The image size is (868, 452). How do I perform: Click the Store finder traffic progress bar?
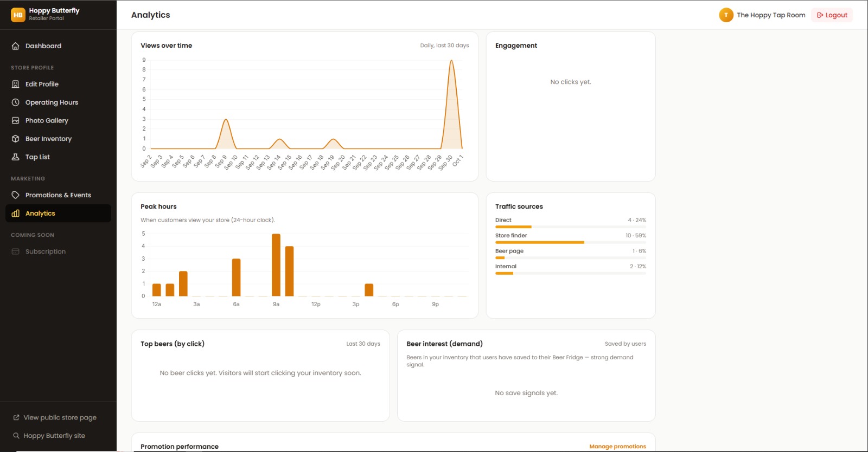tap(571, 242)
